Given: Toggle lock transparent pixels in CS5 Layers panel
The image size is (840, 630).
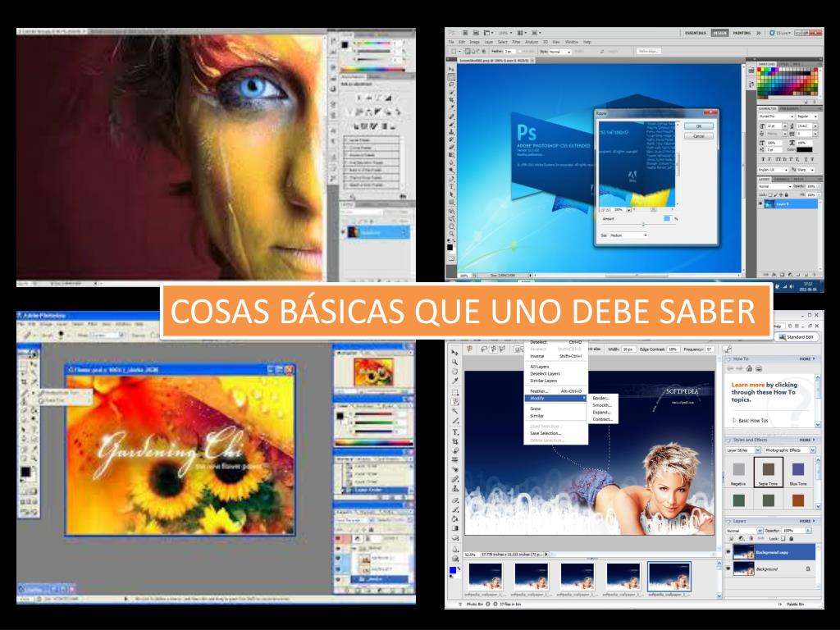Looking at the screenshot, I should 771,194.
